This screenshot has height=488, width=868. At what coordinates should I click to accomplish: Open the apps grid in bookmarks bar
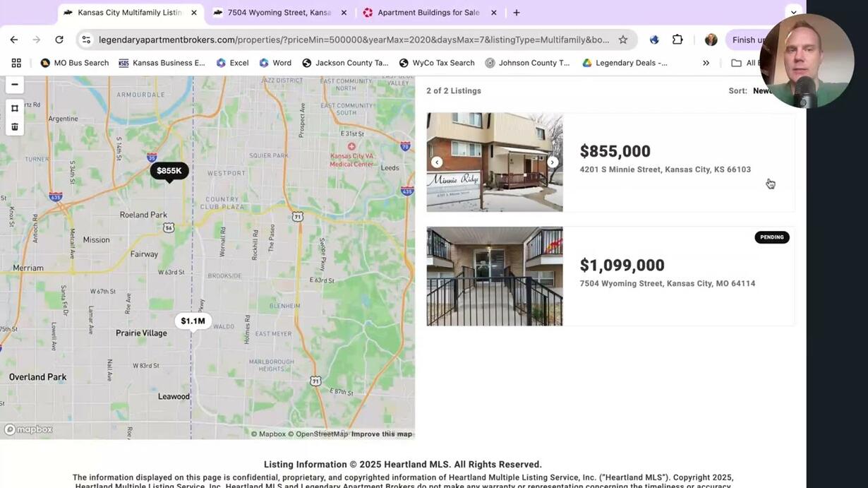click(16, 63)
